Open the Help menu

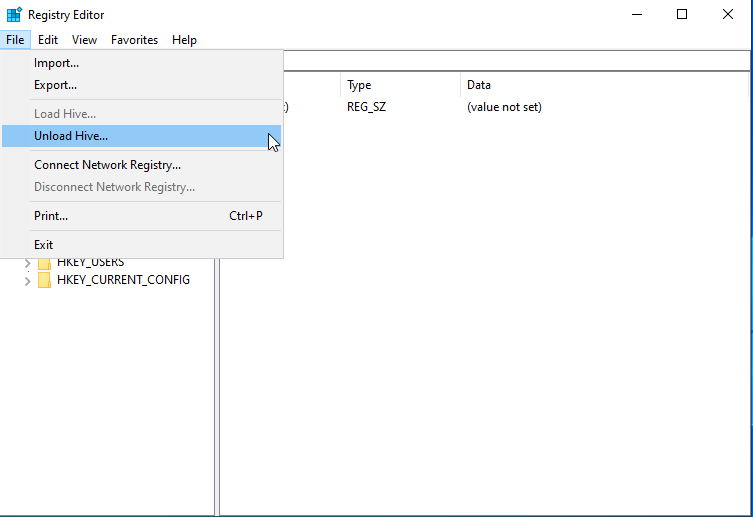[184, 40]
